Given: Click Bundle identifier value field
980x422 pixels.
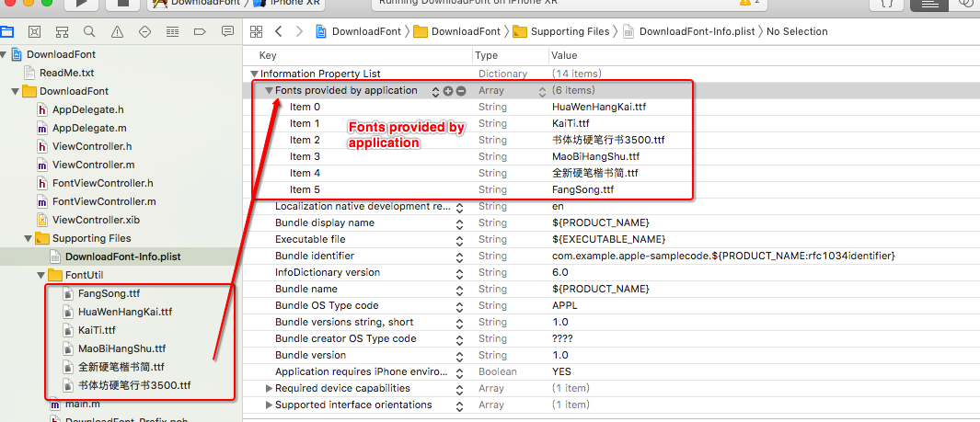Looking at the screenshot, I should 724,257.
